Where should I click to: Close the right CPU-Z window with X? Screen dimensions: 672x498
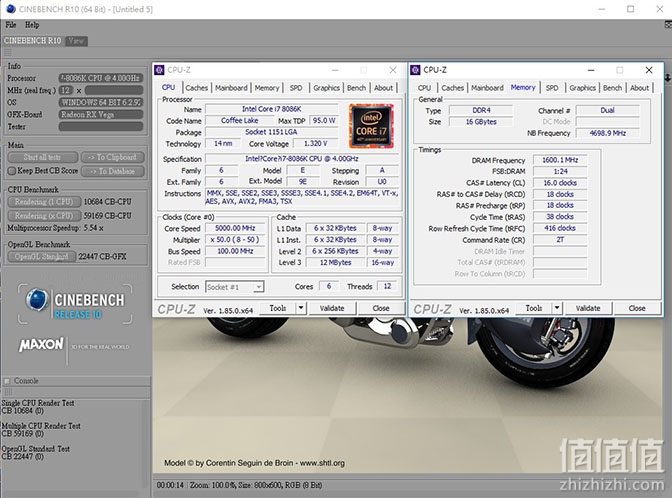(649, 70)
